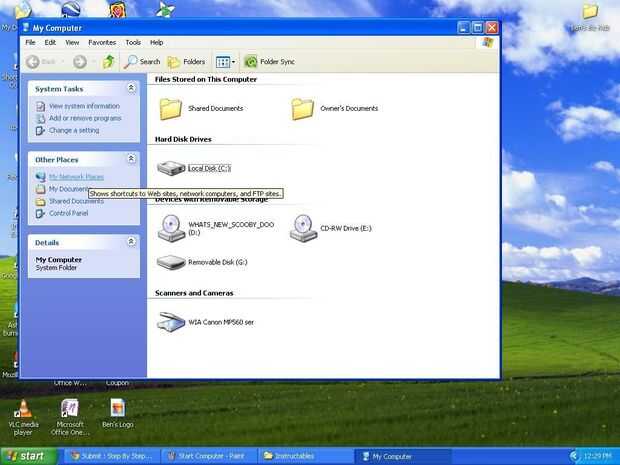This screenshot has height=465, width=620.
Task: Click the Shared Documents label text
Action: (215, 108)
